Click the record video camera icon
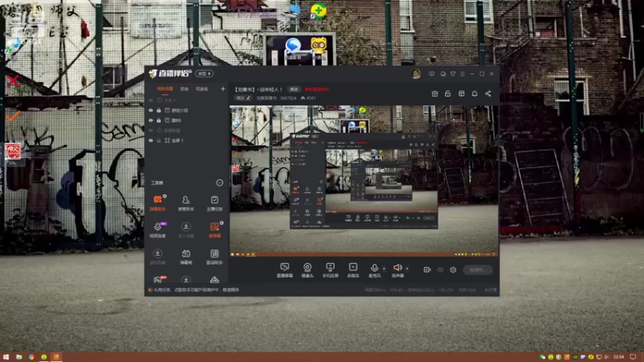 (427, 269)
